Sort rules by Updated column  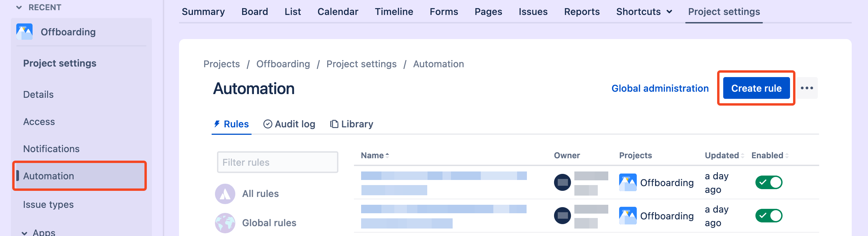tap(725, 155)
